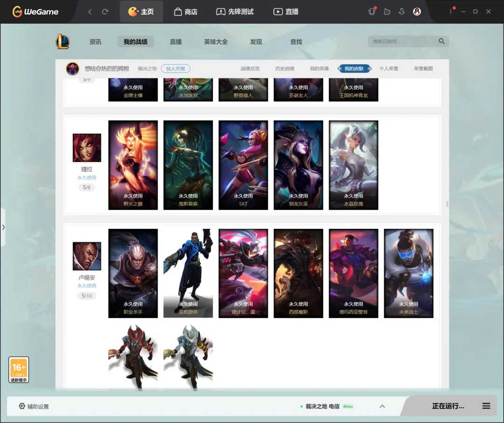
Task: Switch to 个人荣誉 tab
Action: [x=389, y=69]
